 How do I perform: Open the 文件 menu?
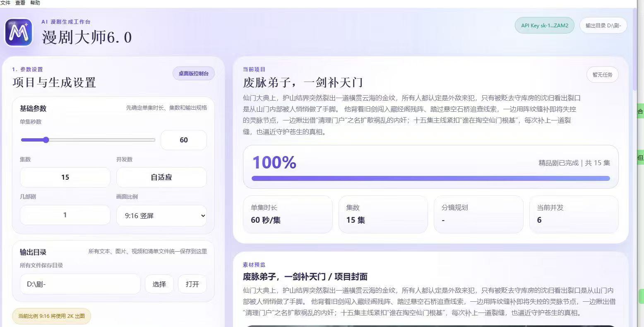(x=5, y=3)
